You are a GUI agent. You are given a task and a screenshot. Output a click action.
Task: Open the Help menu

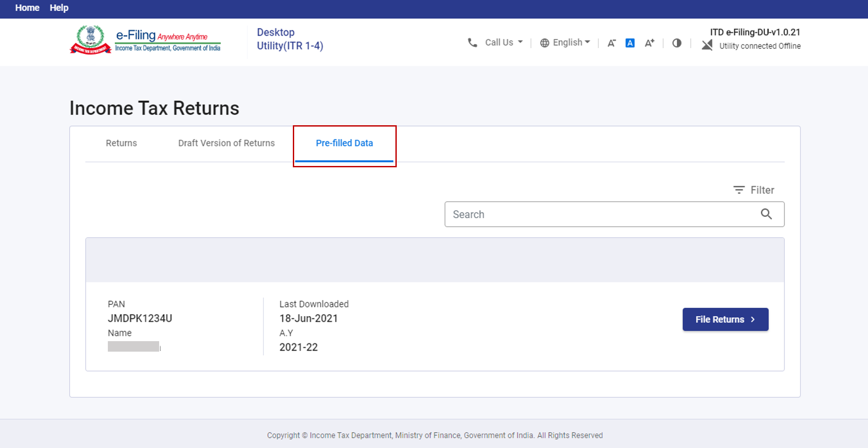59,7
